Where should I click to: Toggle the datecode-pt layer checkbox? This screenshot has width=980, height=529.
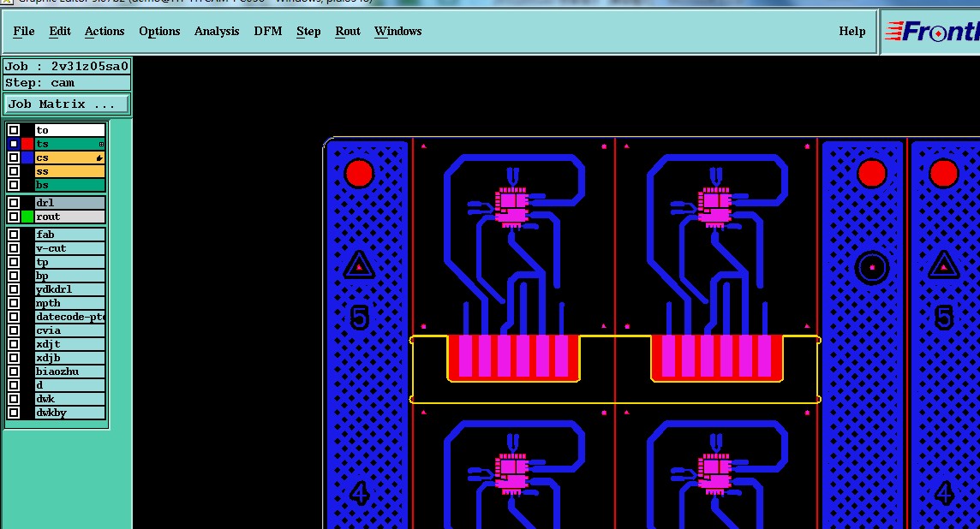click(x=14, y=318)
